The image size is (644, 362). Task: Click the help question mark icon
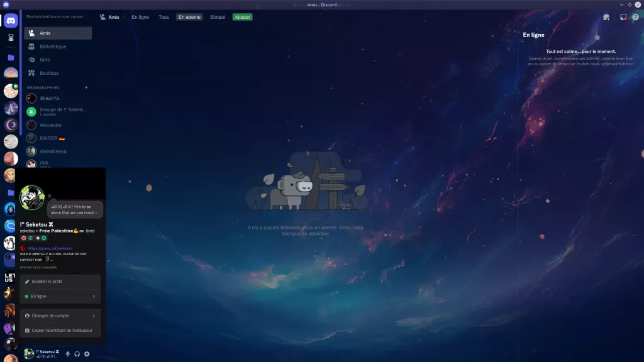pyautogui.click(x=636, y=17)
